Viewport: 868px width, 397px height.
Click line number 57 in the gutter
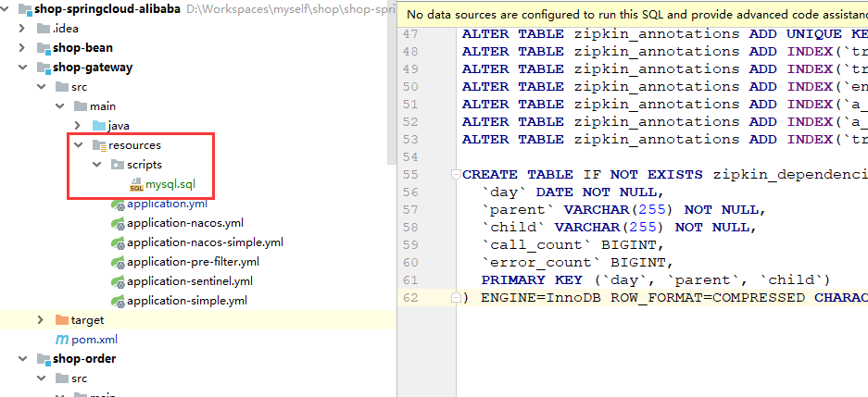click(410, 209)
